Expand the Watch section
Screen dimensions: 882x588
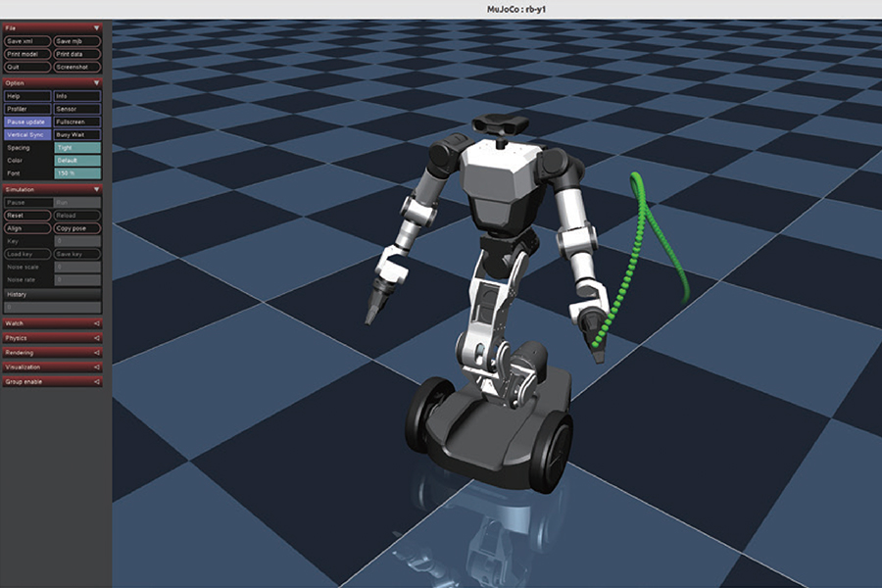coord(52,322)
